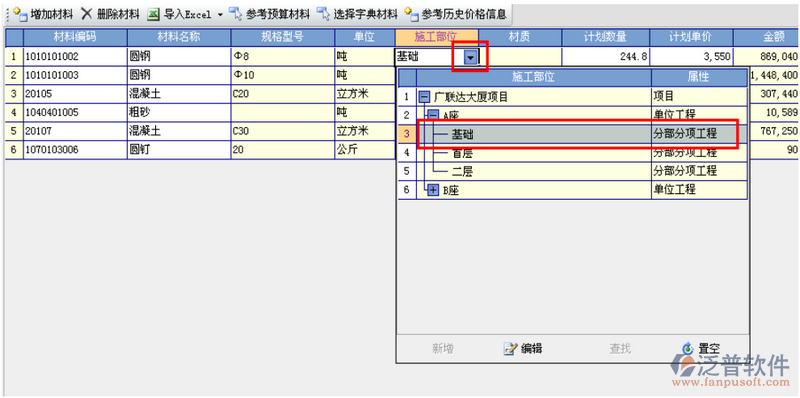Click the 参考预算材料 toolbar icon
Image resolution: width=800 pixels, height=398 pixels.
pyautogui.click(x=235, y=14)
